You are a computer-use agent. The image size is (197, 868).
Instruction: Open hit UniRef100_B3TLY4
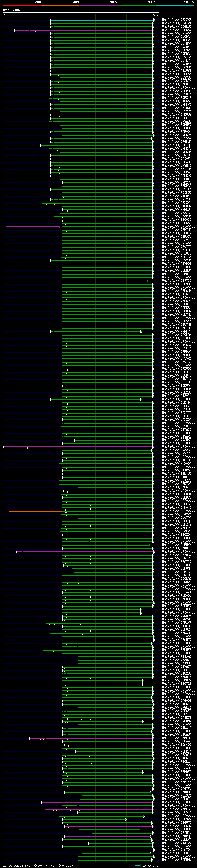[x=177, y=61]
